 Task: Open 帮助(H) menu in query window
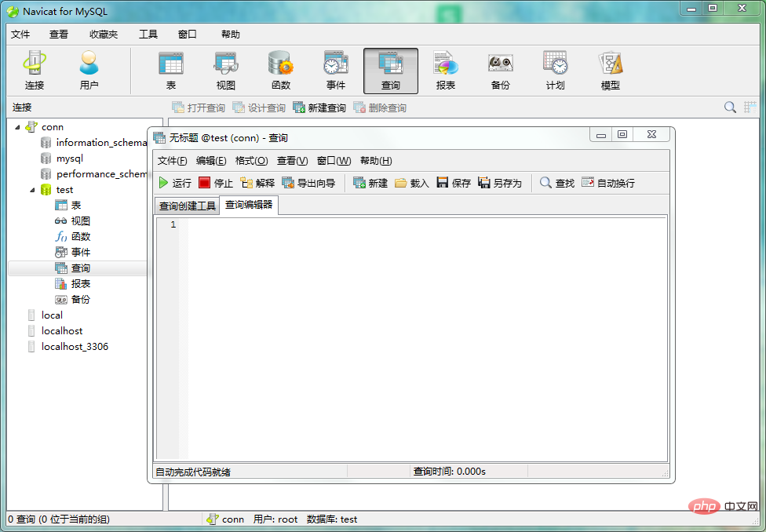click(376, 160)
